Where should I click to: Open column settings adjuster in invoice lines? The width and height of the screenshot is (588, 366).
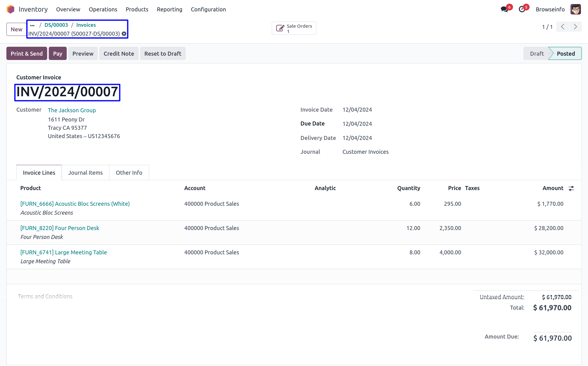pyautogui.click(x=571, y=188)
